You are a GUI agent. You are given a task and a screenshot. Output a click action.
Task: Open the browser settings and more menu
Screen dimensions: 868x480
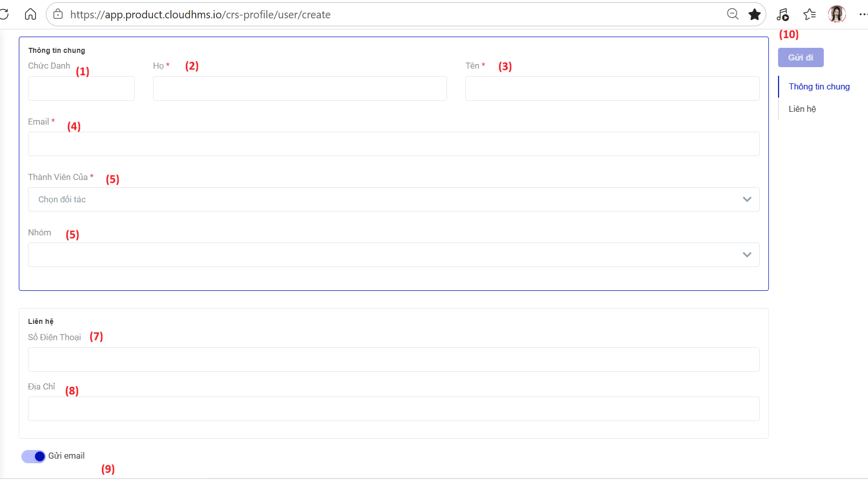tap(863, 14)
